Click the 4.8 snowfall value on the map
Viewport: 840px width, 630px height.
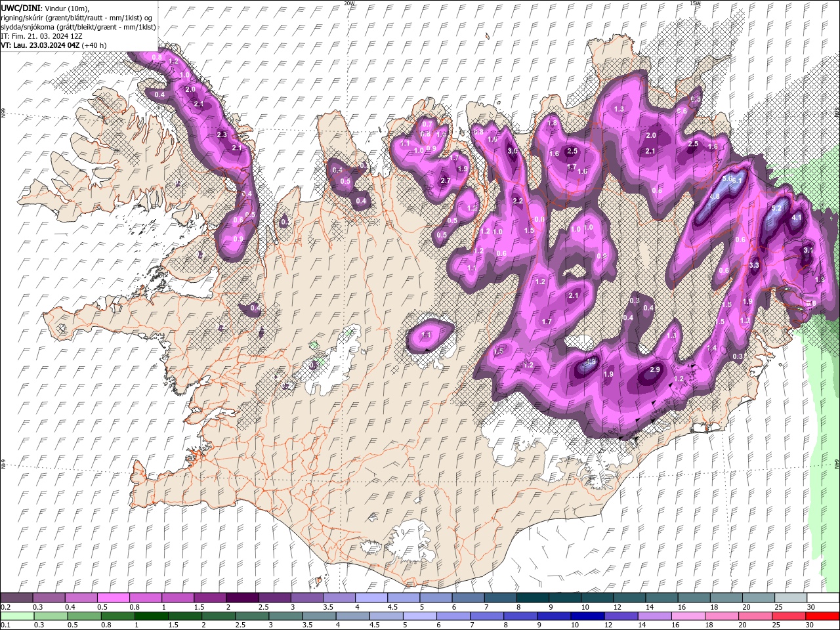point(715,196)
